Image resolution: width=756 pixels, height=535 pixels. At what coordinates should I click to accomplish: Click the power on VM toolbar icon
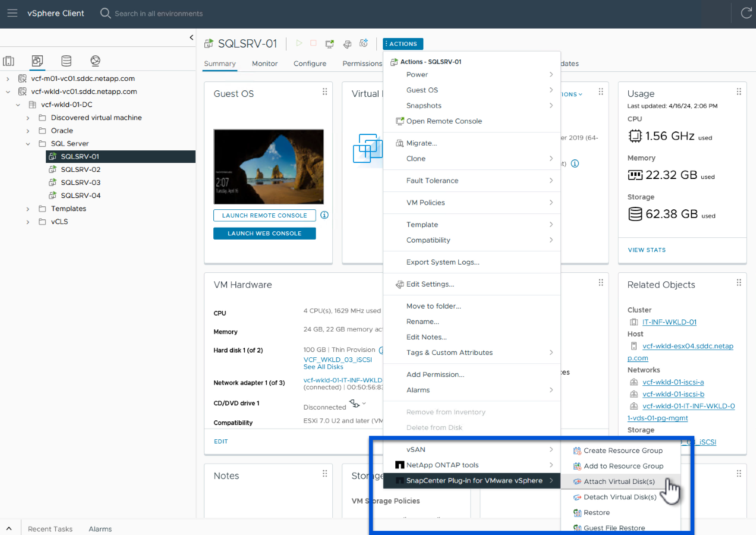point(299,43)
